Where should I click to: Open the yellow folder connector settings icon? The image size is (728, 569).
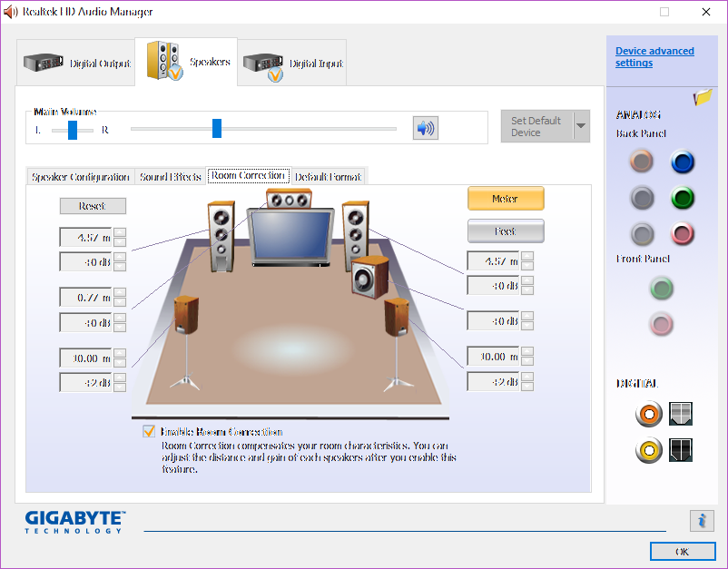coord(703,97)
